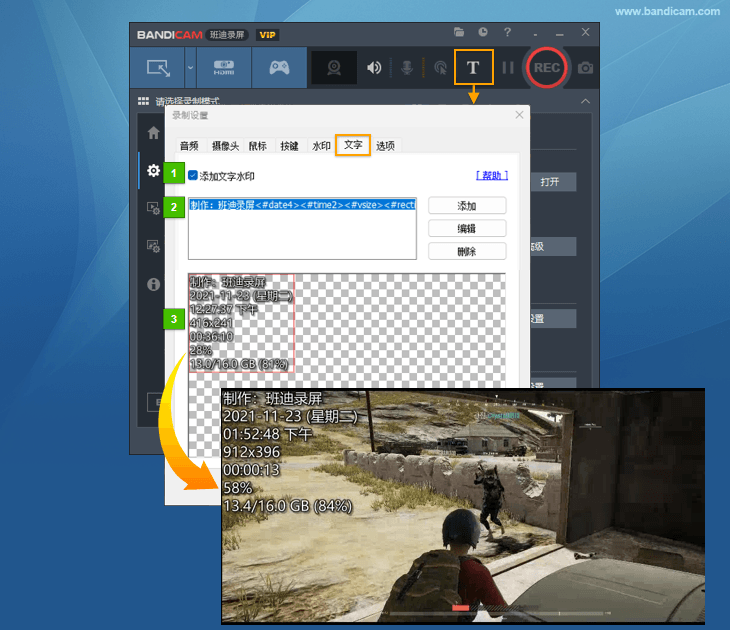Select HDMI device recording mode
Viewport: 730px width, 630px height.
pyautogui.click(x=224, y=68)
